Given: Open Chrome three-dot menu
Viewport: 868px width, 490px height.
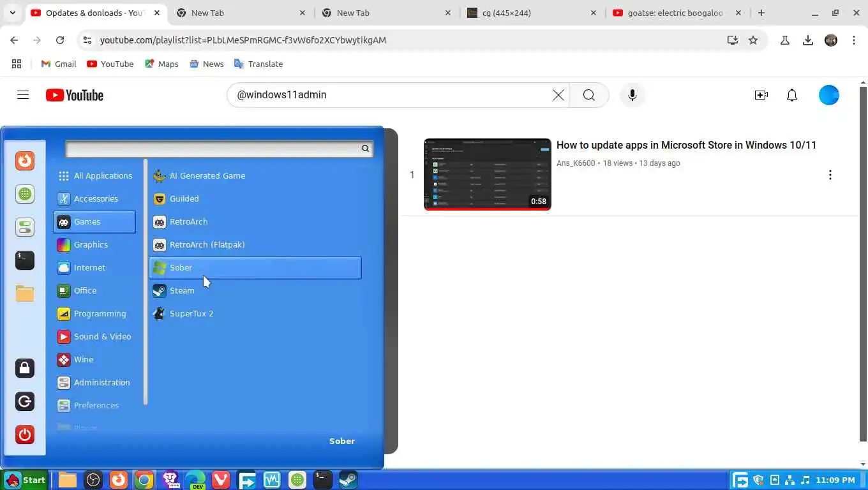Looking at the screenshot, I should (x=853, y=40).
